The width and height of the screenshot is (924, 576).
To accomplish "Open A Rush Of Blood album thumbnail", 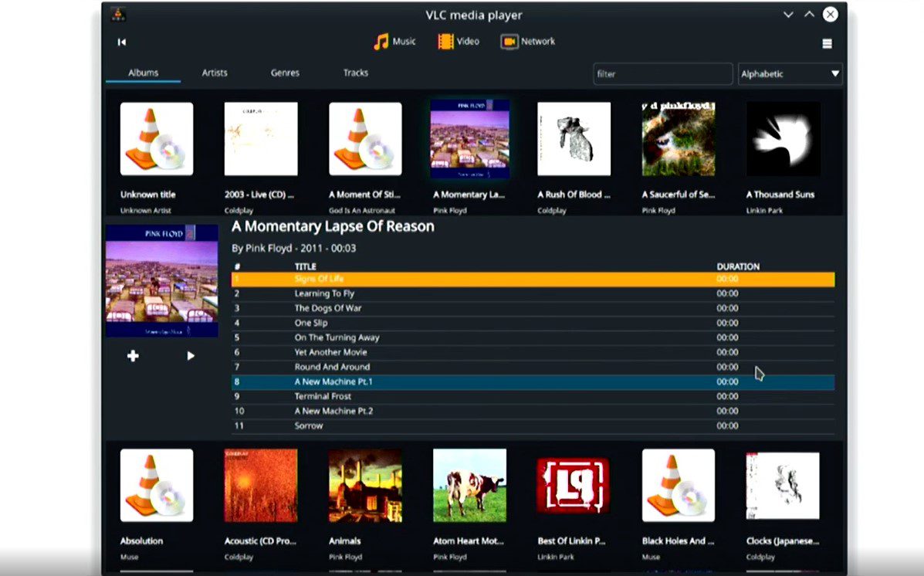I will pyautogui.click(x=574, y=139).
